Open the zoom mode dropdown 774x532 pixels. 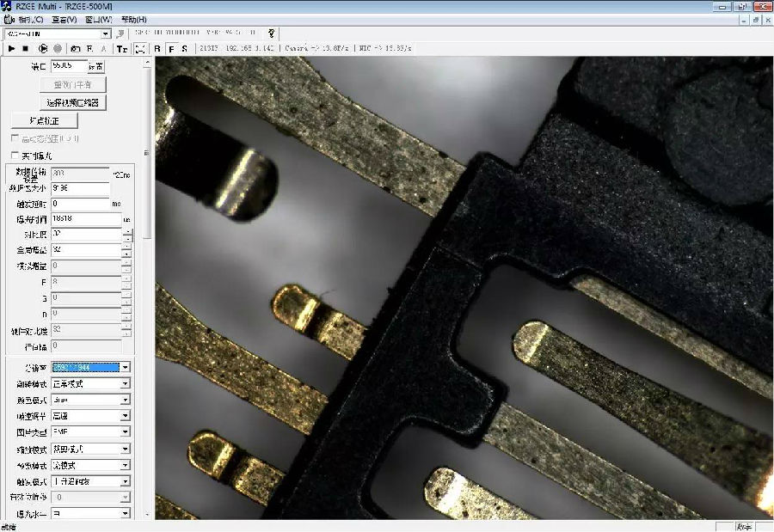coord(126,449)
